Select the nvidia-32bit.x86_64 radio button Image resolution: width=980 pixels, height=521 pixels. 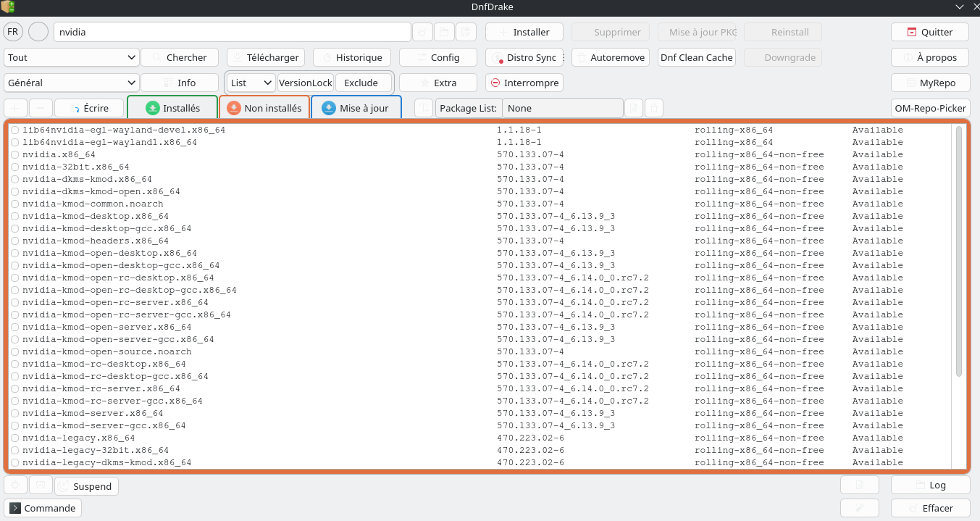point(14,167)
